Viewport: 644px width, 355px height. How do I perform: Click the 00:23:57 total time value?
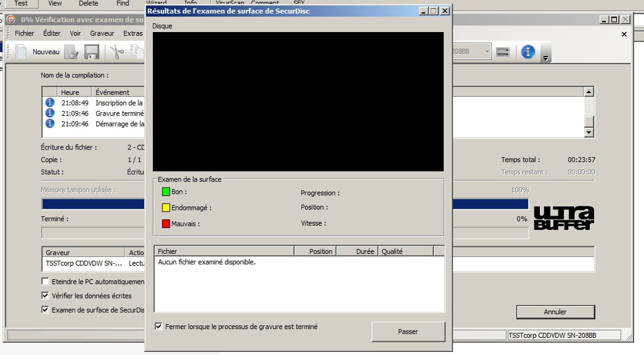[x=581, y=160]
